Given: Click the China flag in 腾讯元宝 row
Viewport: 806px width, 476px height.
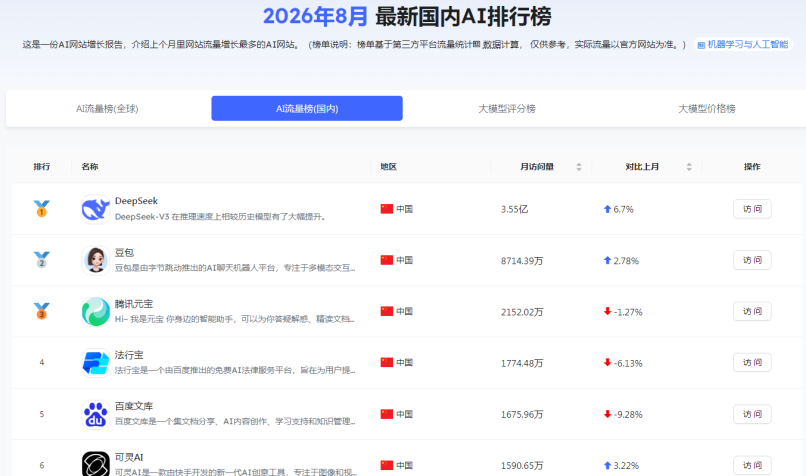Looking at the screenshot, I should [x=387, y=311].
